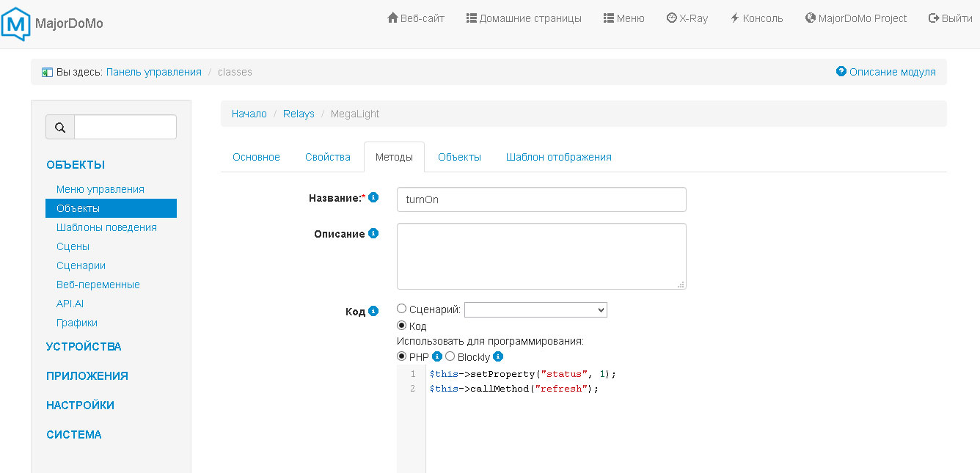Open the Шаблон отображения tab

coord(558,157)
